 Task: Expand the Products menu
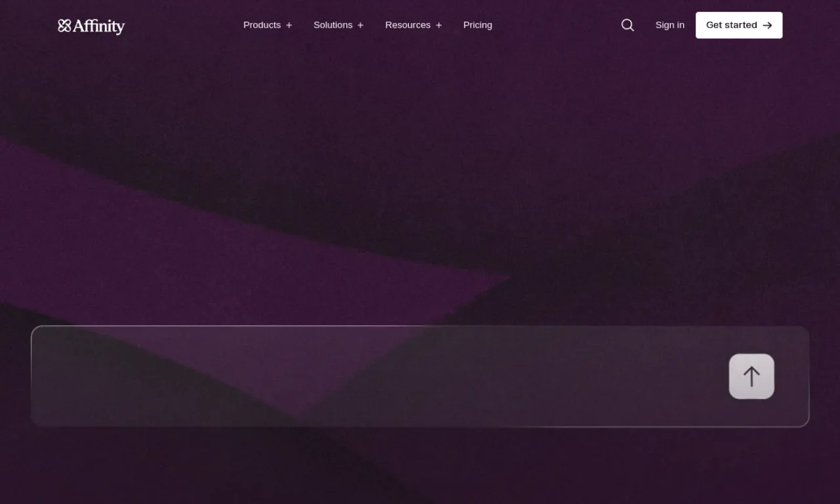click(268, 25)
